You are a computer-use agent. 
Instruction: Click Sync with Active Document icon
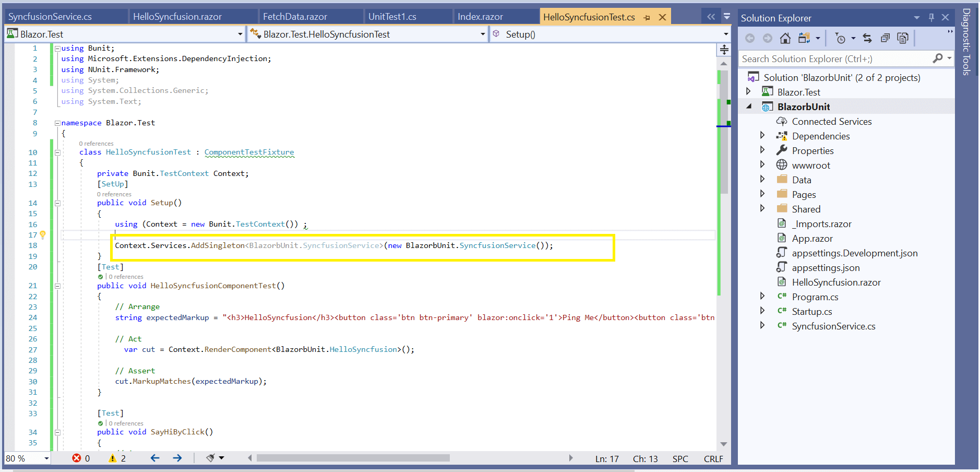pyautogui.click(x=867, y=38)
